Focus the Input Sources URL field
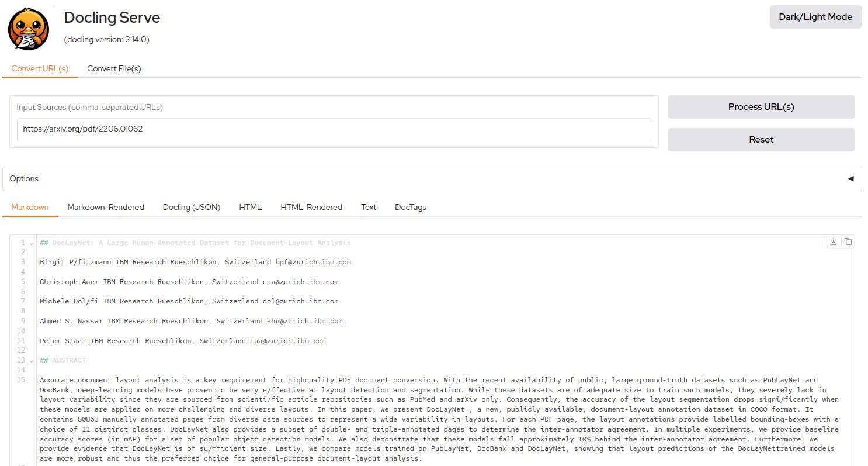 click(334, 129)
